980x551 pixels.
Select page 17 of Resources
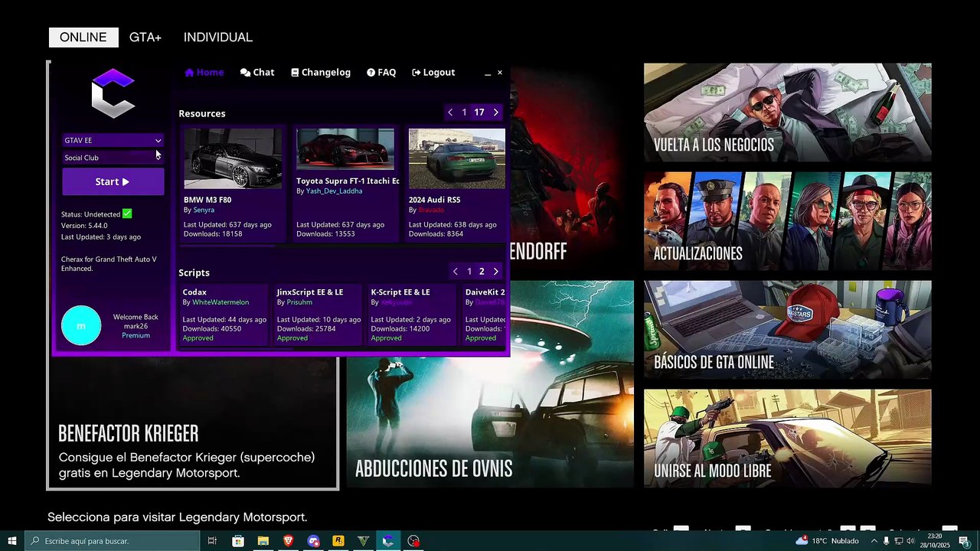479,112
